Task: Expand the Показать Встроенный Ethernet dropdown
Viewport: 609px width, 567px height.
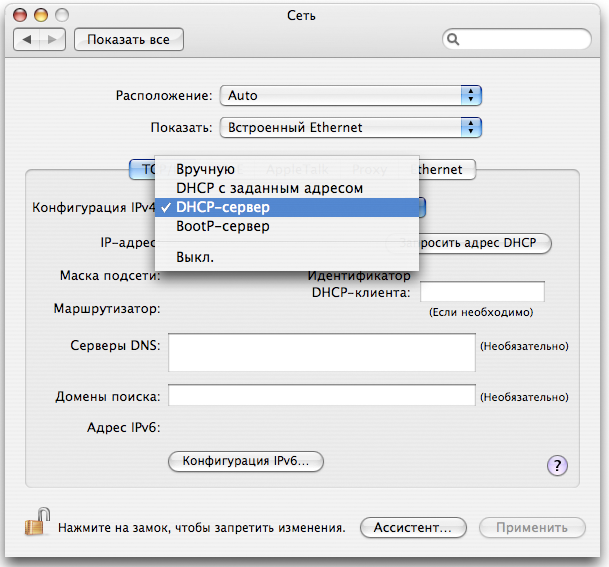Action: [351, 128]
